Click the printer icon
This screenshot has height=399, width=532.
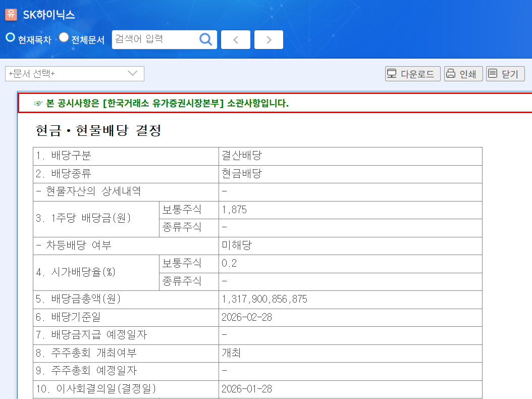[x=451, y=73]
